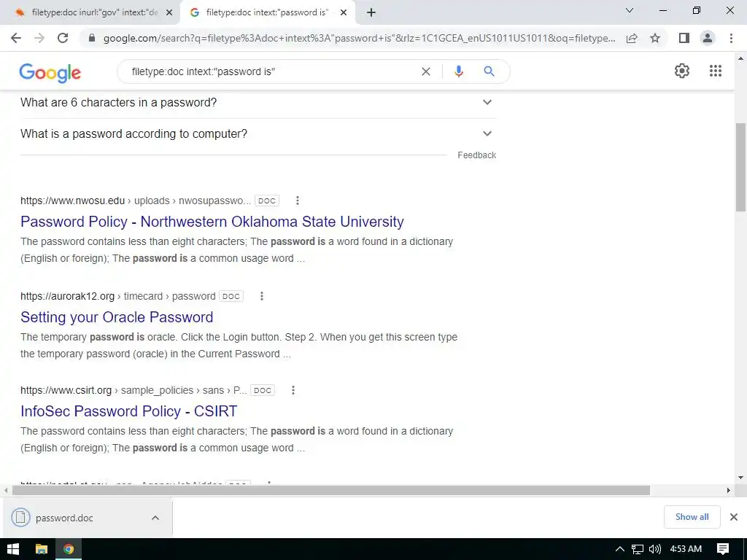This screenshot has width=747, height=560.
Task: Click into the Google search field
Action: click(271, 71)
